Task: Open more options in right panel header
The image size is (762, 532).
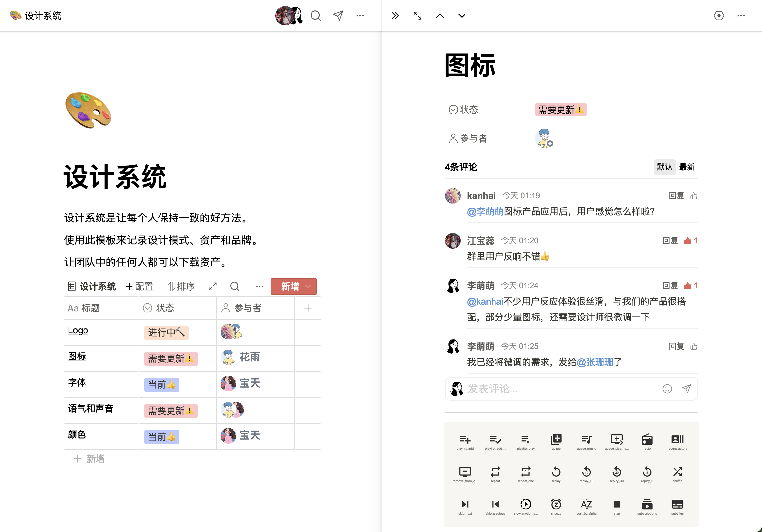Action: tap(741, 16)
